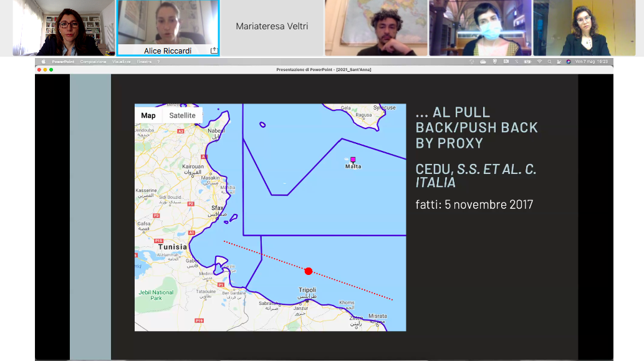Viewport: 644px width, 361px height.
Task: Click the Siri icon in menu bar
Action: [x=569, y=62]
